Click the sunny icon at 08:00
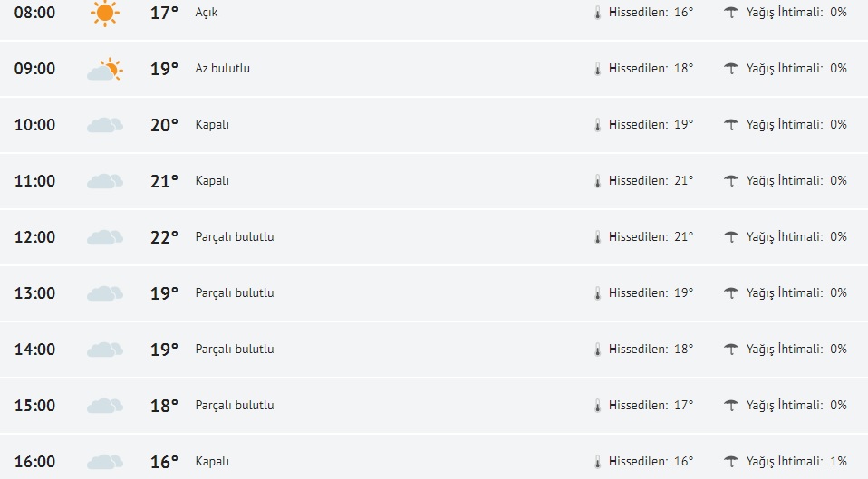This screenshot has height=479, width=868. tap(105, 13)
